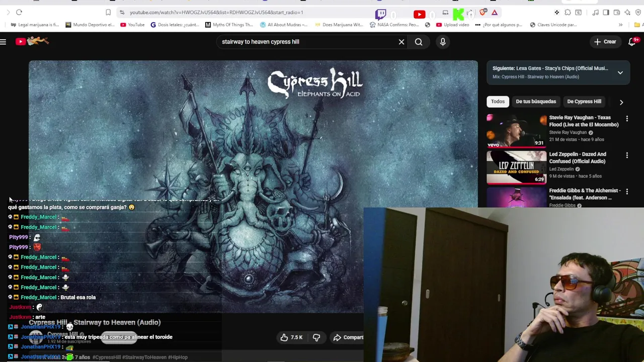The image size is (644, 362).
Task: Open the Stevie Ray Vaughan Texas Flood thumbnail
Action: [x=516, y=131]
